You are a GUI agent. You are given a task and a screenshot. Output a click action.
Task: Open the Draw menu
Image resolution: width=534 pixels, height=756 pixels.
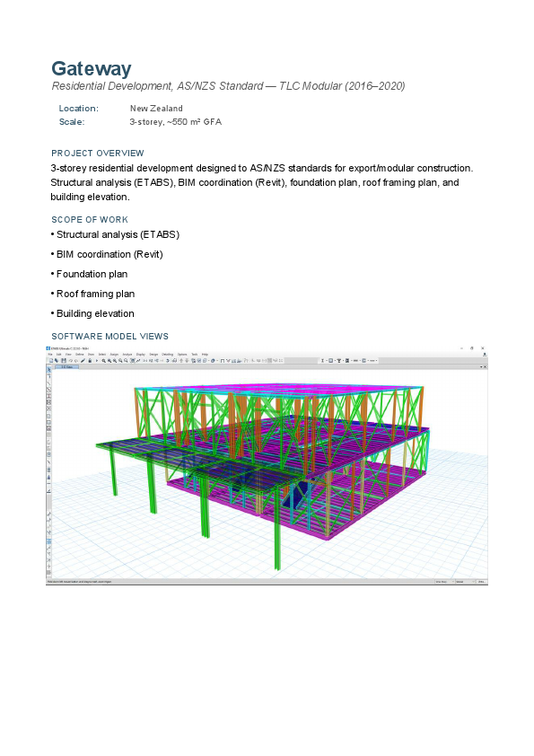pyautogui.click(x=91, y=355)
